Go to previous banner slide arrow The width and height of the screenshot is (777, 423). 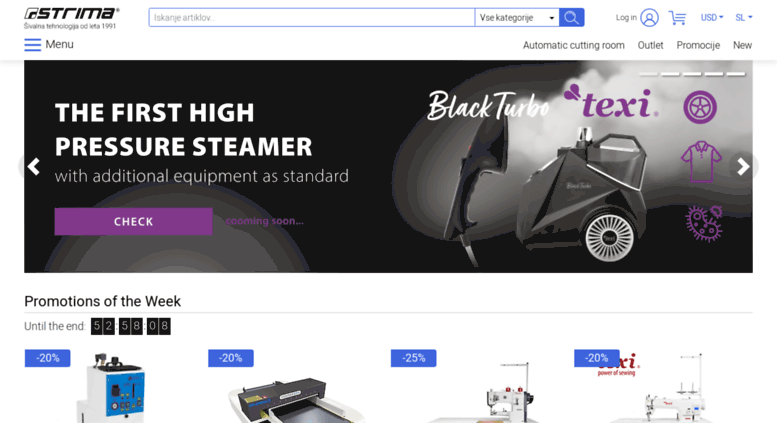click(34, 167)
